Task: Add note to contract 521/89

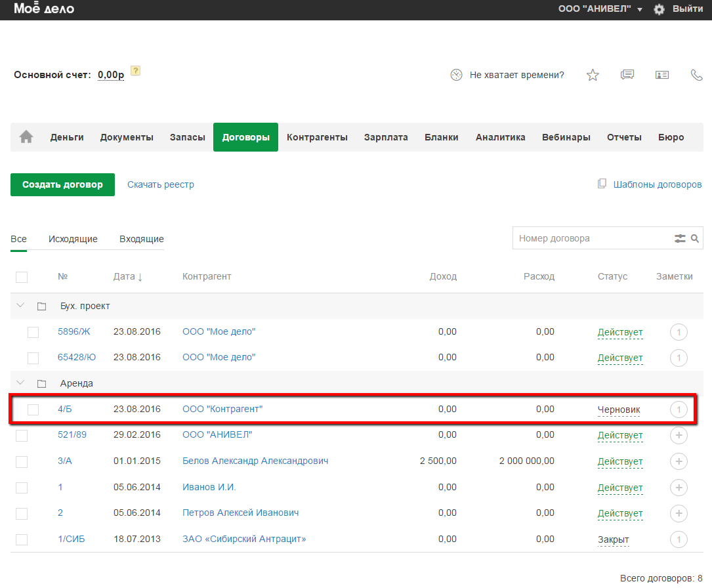Action: (679, 435)
